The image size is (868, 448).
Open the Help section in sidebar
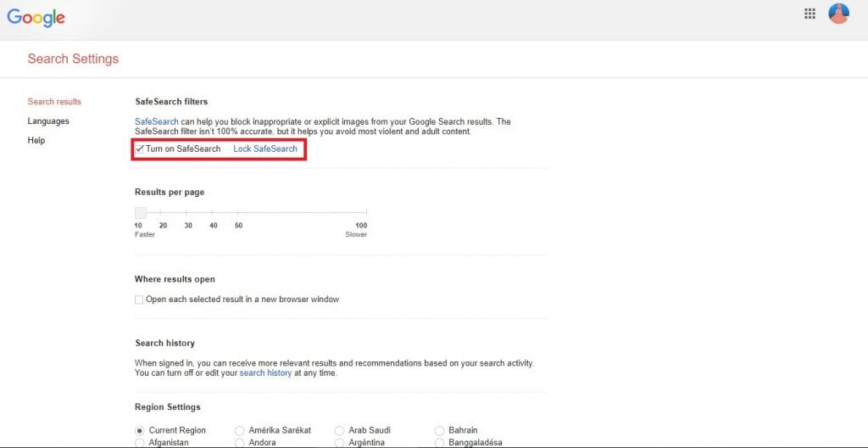click(x=36, y=140)
